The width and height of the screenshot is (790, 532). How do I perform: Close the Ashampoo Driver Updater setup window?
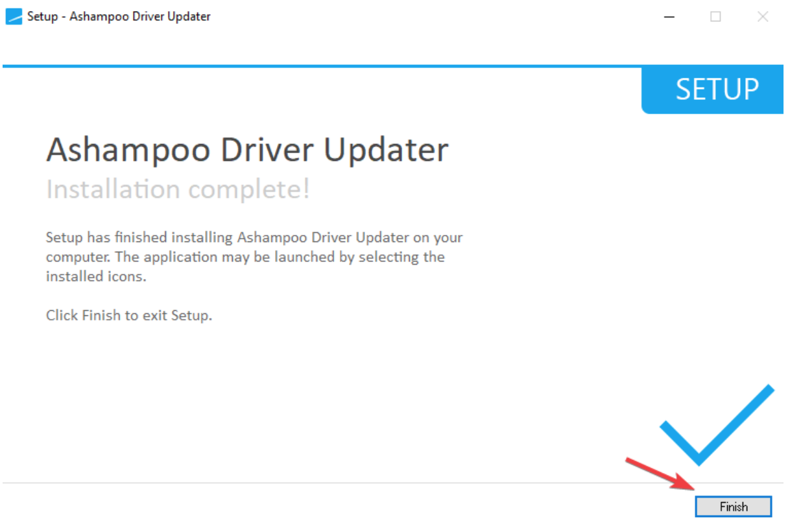pyautogui.click(x=763, y=17)
